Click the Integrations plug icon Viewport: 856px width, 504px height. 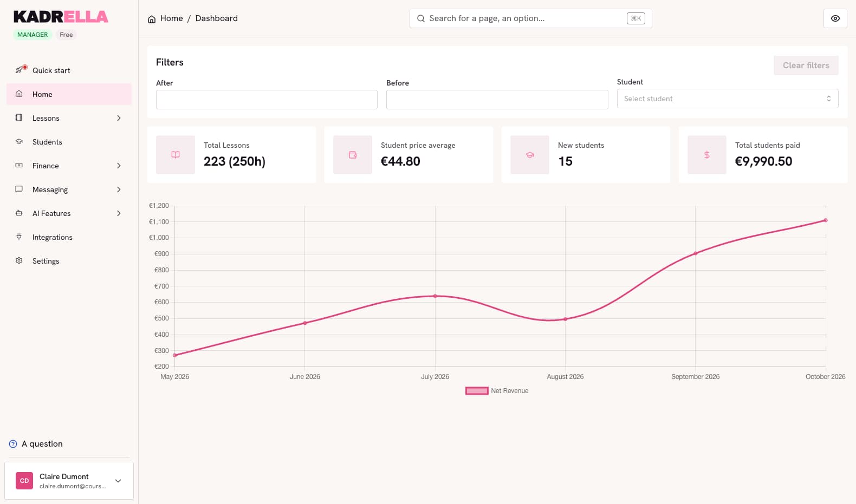[19, 237]
